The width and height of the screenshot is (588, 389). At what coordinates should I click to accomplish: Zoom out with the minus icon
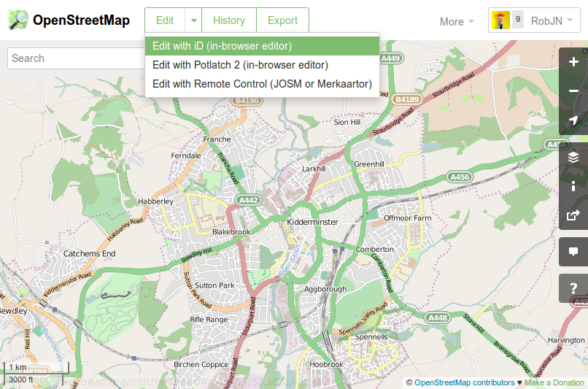[573, 90]
